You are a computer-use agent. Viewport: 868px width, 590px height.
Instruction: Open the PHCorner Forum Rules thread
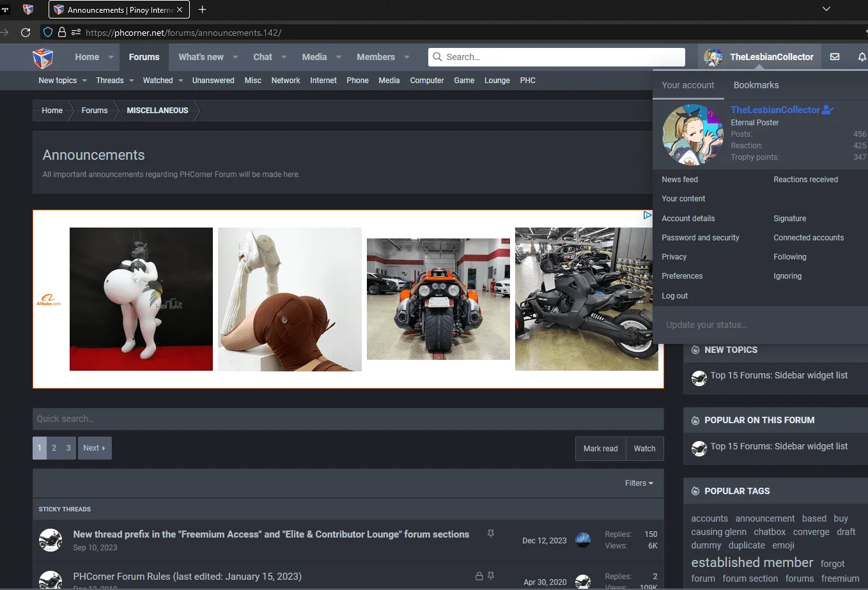tap(187, 577)
